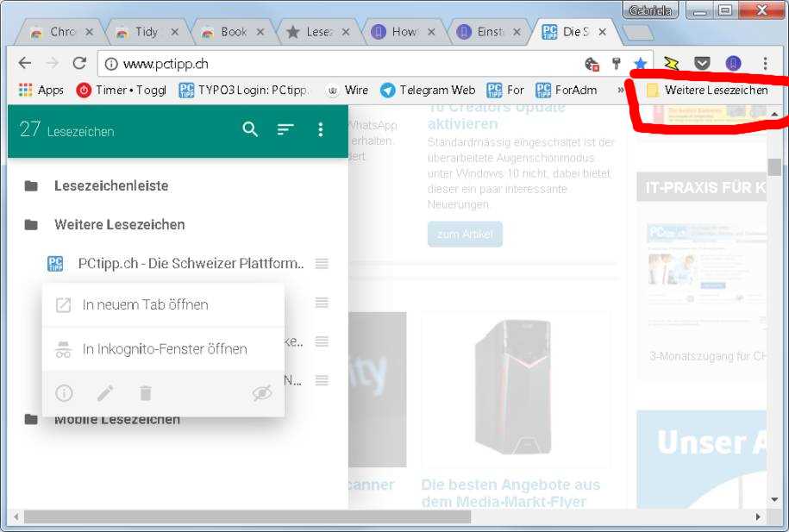Open the Timer • Toggl bookmark
Image resolution: width=789 pixels, height=532 pixels.
tap(121, 90)
